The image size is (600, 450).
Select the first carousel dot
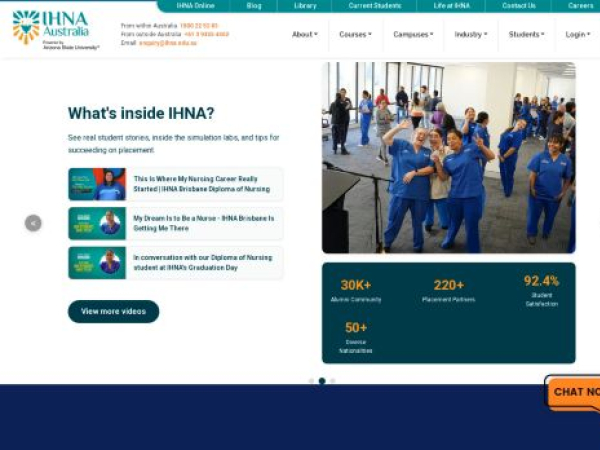click(311, 381)
